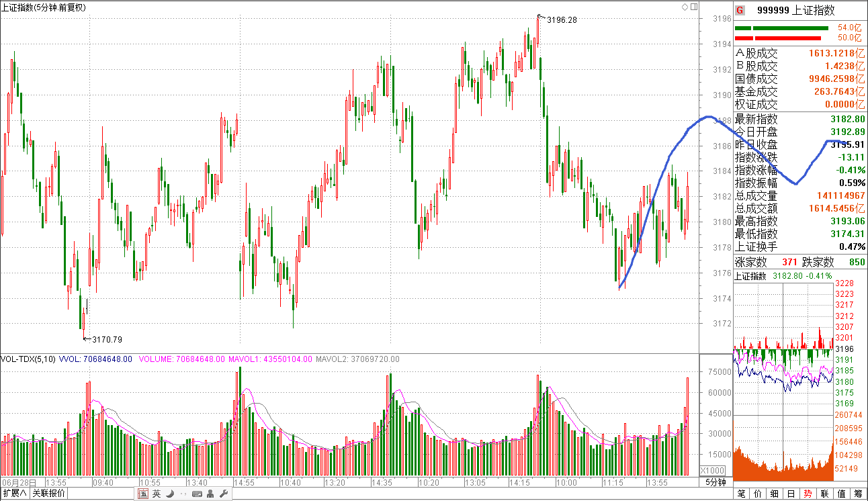Open the soft keyboard icon in IME bar
Image resolution: width=868 pixels, height=501 pixels.
coord(198,494)
